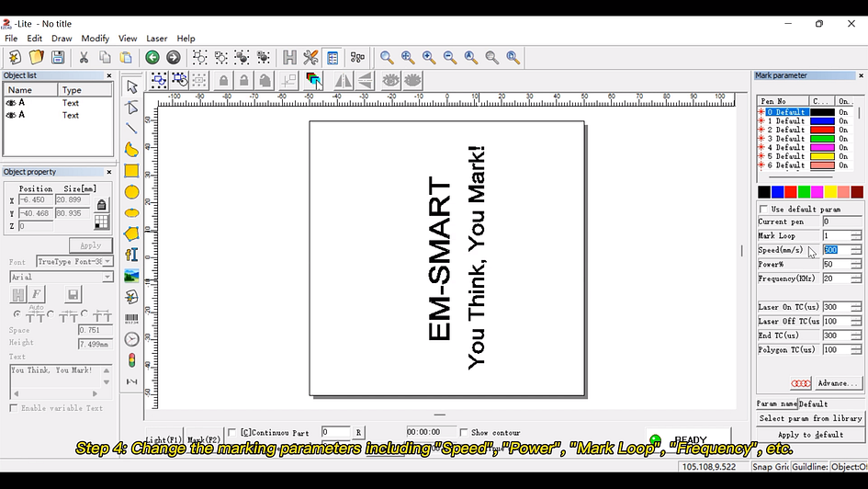Open the Laser menu
Image resolution: width=868 pixels, height=489 pixels.
(x=157, y=39)
